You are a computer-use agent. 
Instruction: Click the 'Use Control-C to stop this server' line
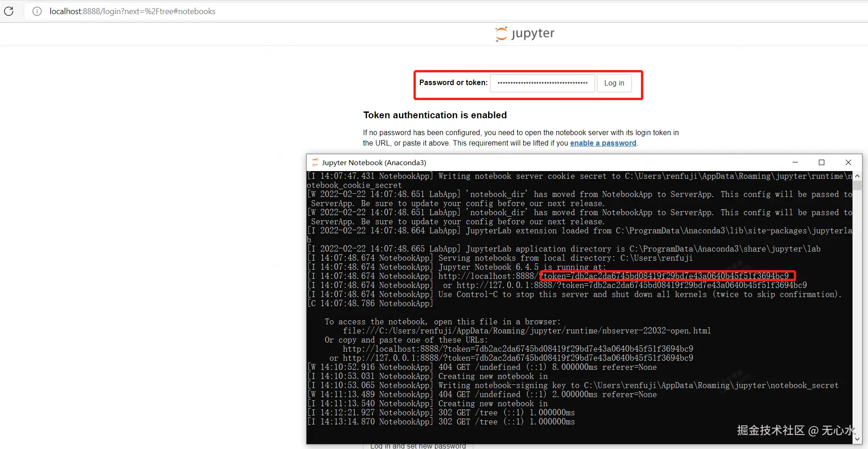coord(574,294)
